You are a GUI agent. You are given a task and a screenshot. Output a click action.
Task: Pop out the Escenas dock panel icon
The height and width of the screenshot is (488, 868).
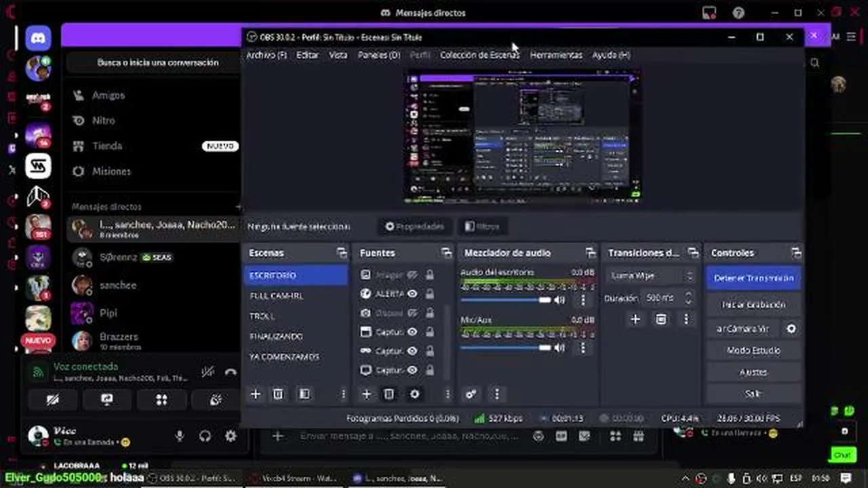point(341,253)
